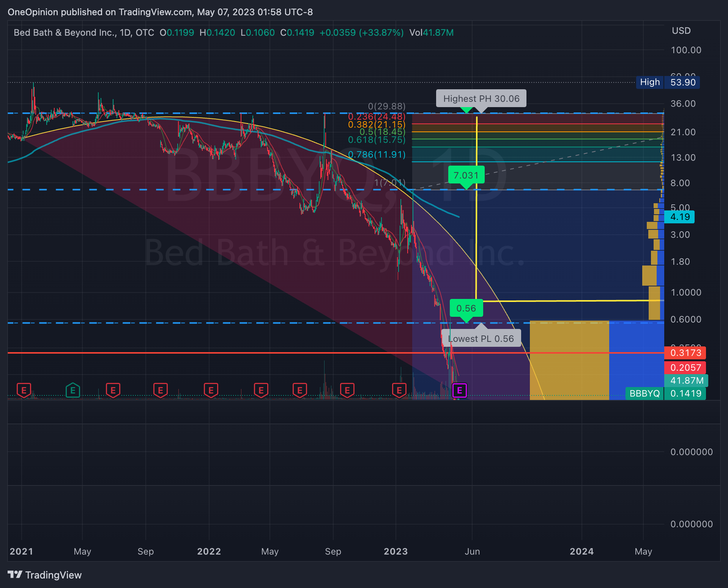This screenshot has height=588, width=728.
Task: Click the green 0.56 price label
Action: (466, 308)
